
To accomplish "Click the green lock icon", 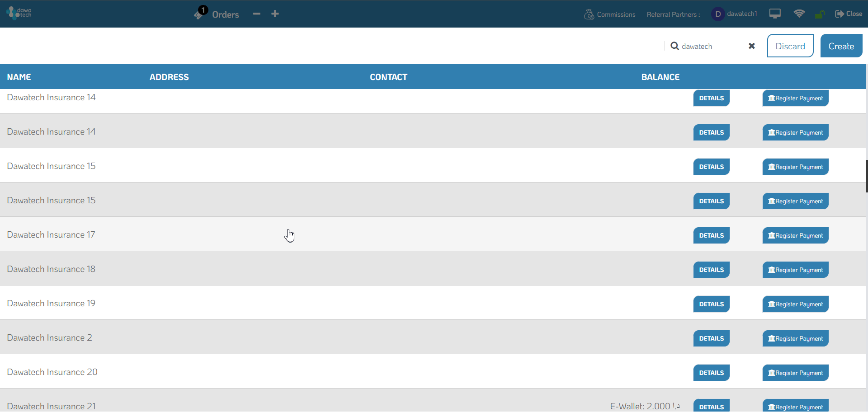I will 820,14.
